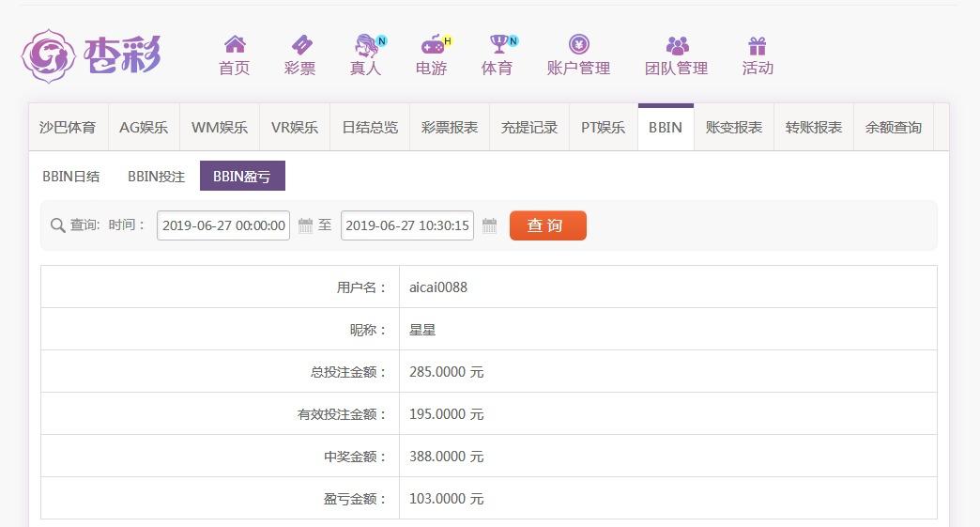
Task: Switch to the 充提记录 tab
Action: pyautogui.click(x=529, y=128)
